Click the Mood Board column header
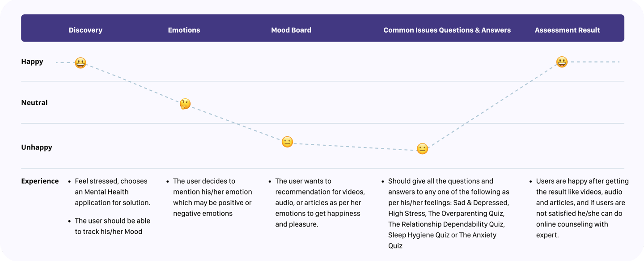The width and height of the screenshot is (644, 261). [291, 30]
